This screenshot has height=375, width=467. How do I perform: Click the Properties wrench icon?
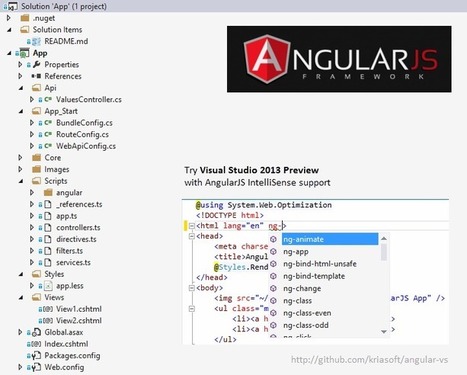pos(37,64)
